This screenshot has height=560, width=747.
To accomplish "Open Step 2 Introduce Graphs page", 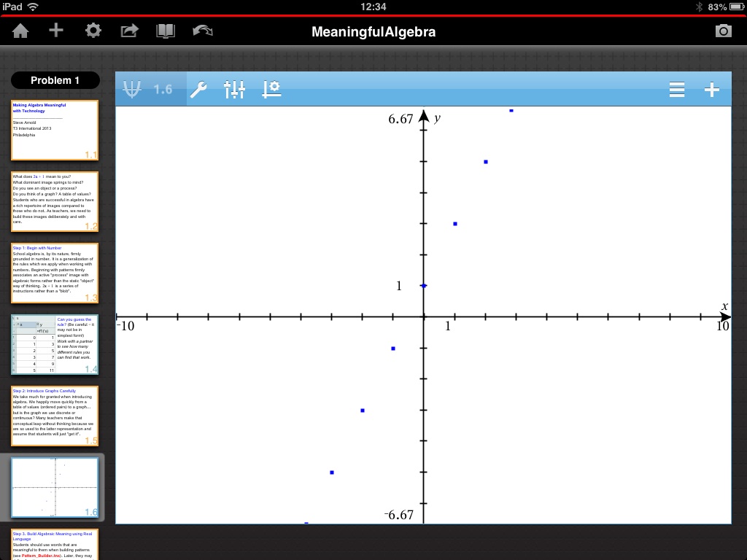I will tap(55, 416).
